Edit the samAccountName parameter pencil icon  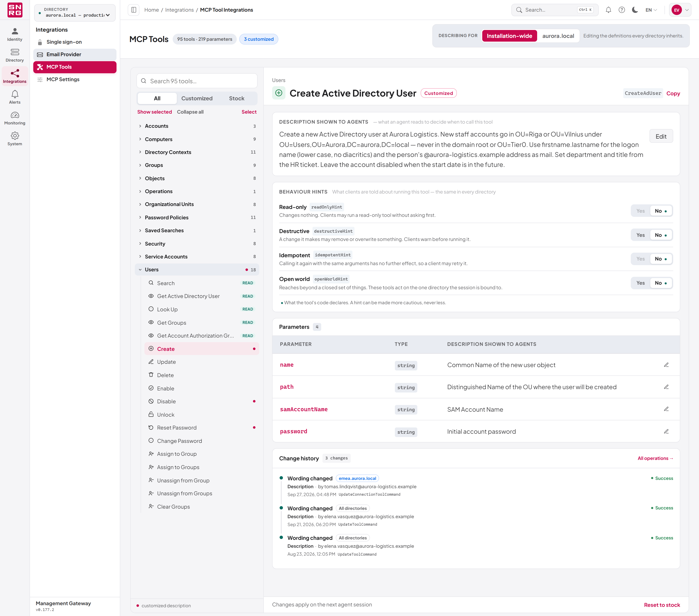tap(666, 409)
